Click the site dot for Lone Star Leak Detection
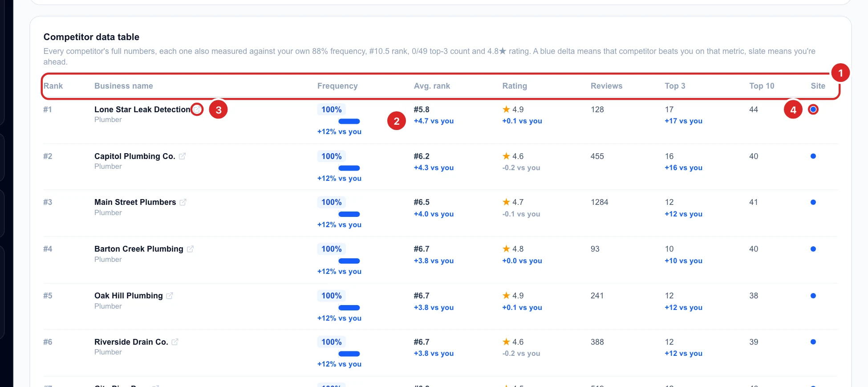 coord(813,109)
